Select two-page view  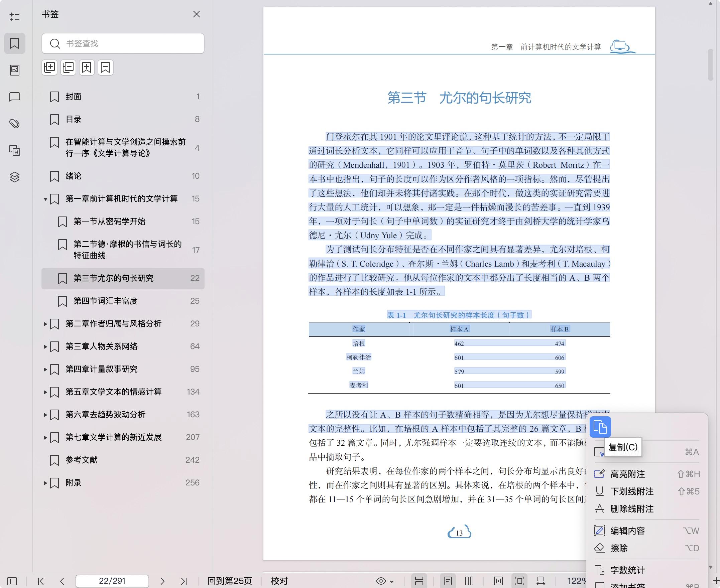click(469, 581)
